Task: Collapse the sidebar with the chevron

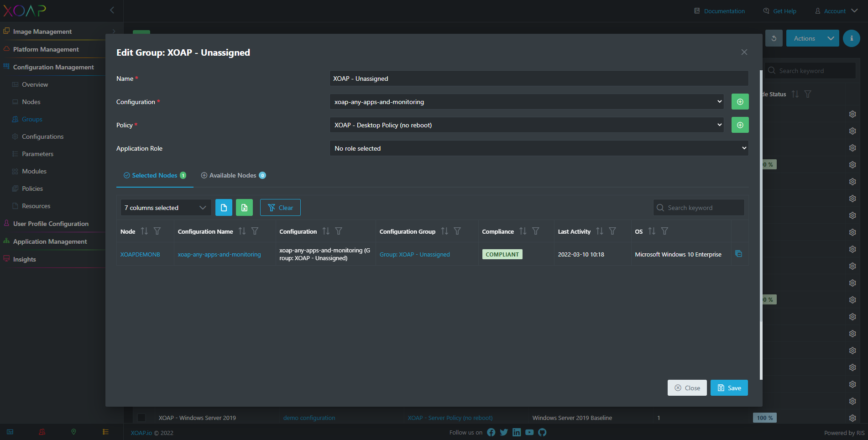Action: [x=112, y=10]
